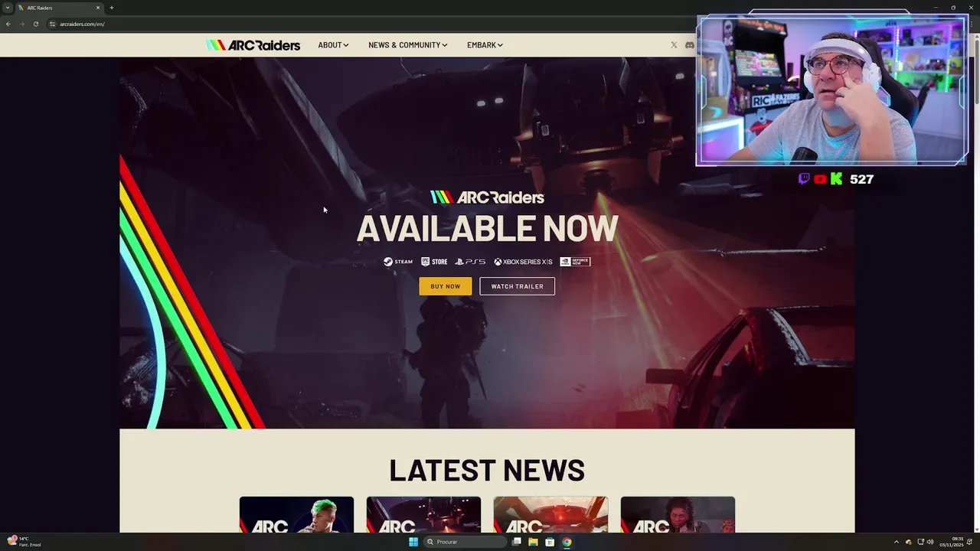Click the ARC Raiders hero logo
The width and height of the screenshot is (980, 551).
(x=487, y=197)
